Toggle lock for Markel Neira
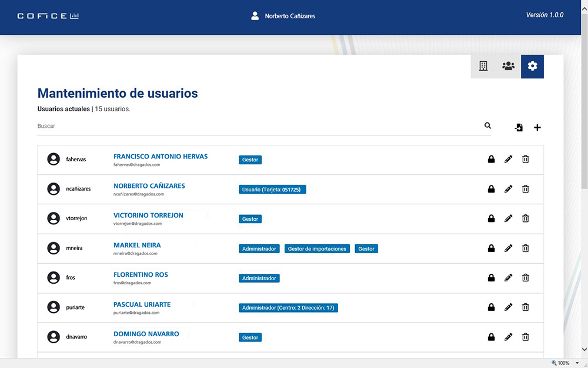This screenshot has width=588, height=368. coord(491,248)
